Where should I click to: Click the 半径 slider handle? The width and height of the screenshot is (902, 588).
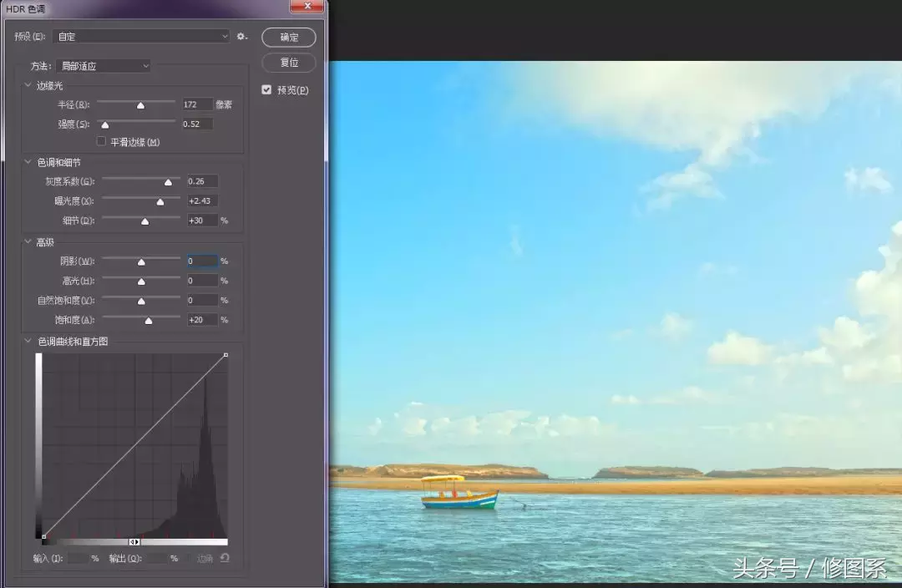140,105
